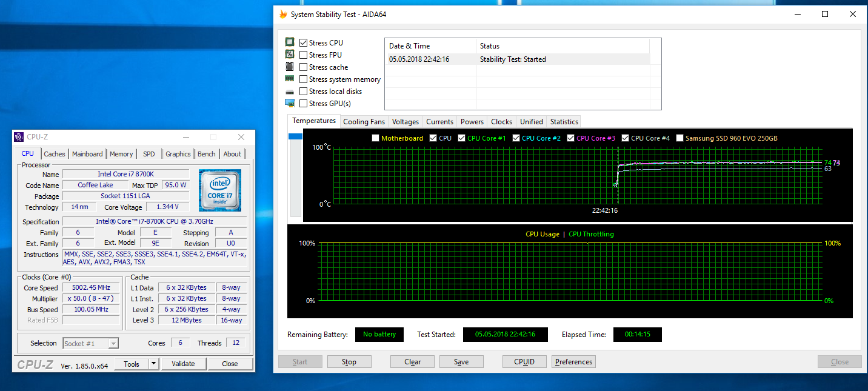Screen dimensions: 868x391
Task: Open the Caches tab in CPU-Z
Action: coord(55,154)
